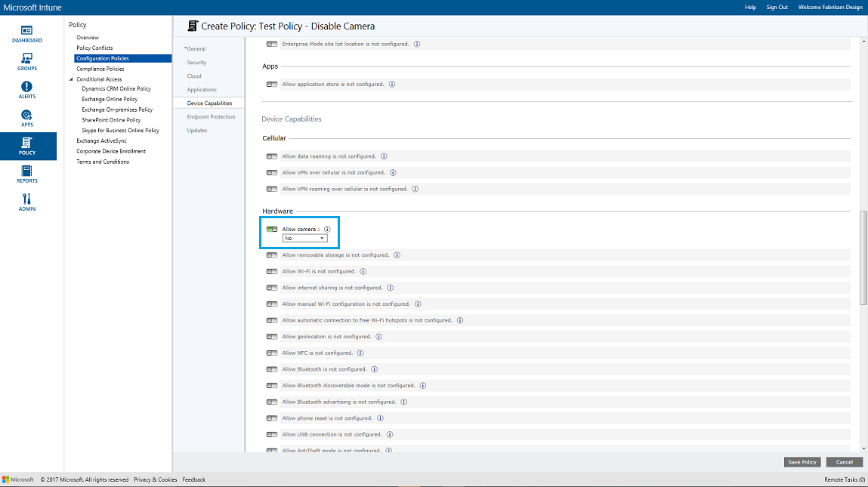868x487 pixels.
Task: Collapse the Conditional Access tree node
Action: [x=71, y=80]
